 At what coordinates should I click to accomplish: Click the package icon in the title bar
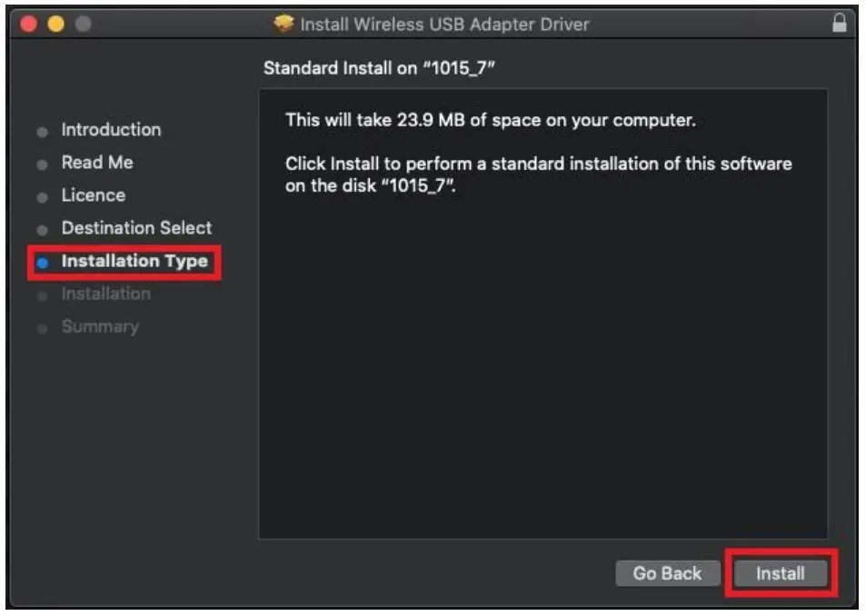(x=284, y=25)
